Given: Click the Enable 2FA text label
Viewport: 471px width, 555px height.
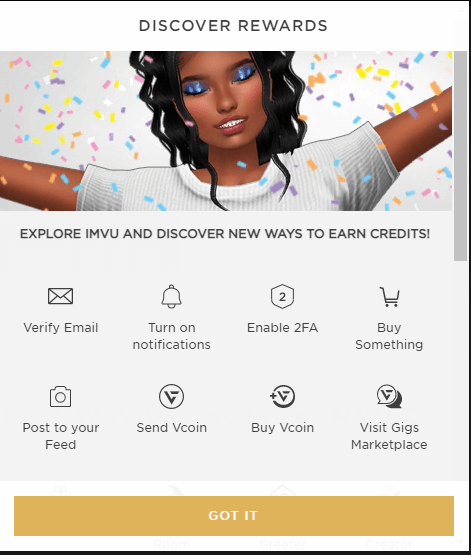Looking at the screenshot, I should 282,328.
